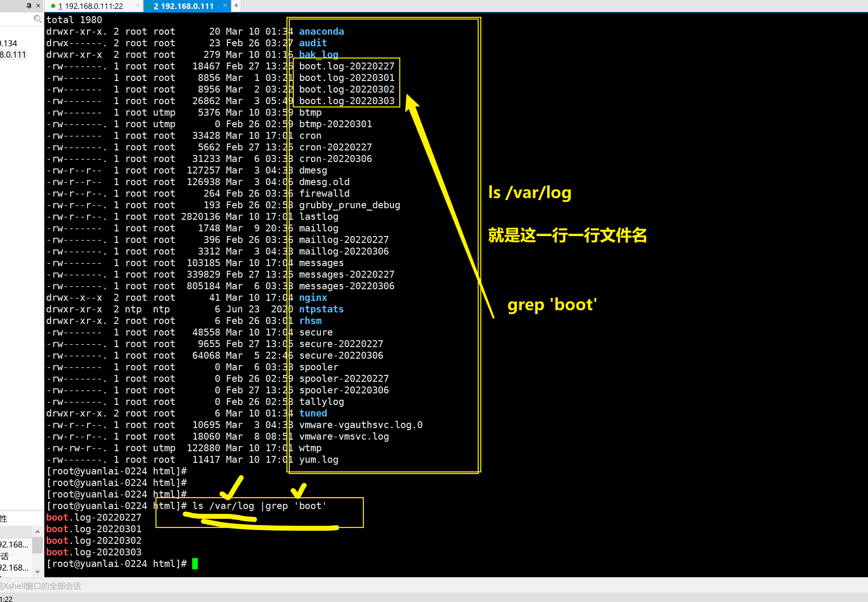Screen dimensions: 868x602
Task: Click the 'tallylog' file name
Action: coord(322,402)
